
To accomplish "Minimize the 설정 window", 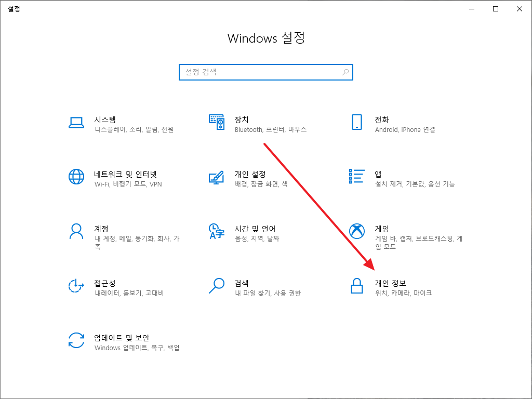I will coord(472,9).
